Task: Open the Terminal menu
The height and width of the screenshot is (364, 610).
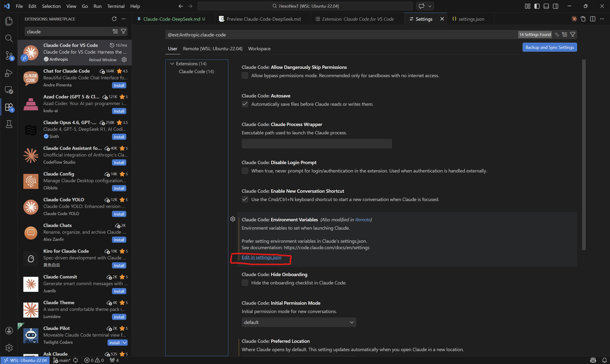Action: (116, 6)
